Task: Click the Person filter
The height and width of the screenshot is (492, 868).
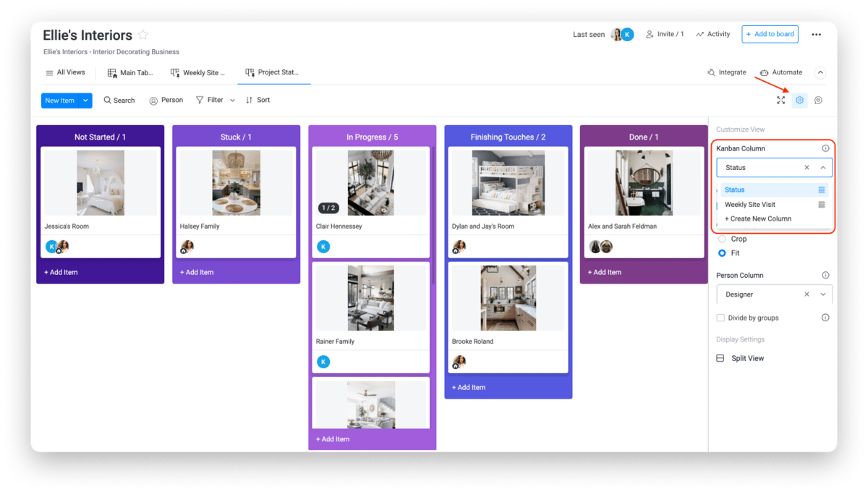Action: [166, 101]
